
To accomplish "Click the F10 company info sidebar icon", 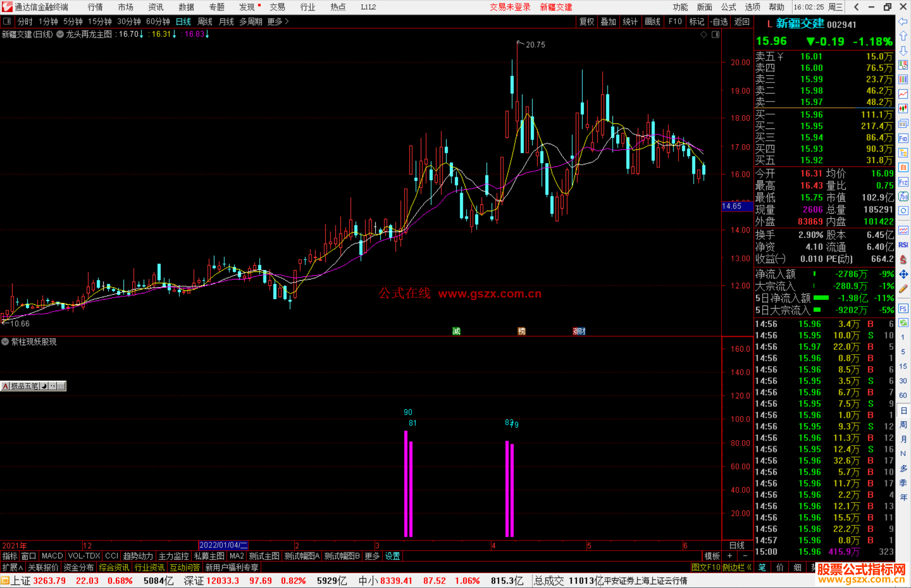I will pyautogui.click(x=903, y=138).
